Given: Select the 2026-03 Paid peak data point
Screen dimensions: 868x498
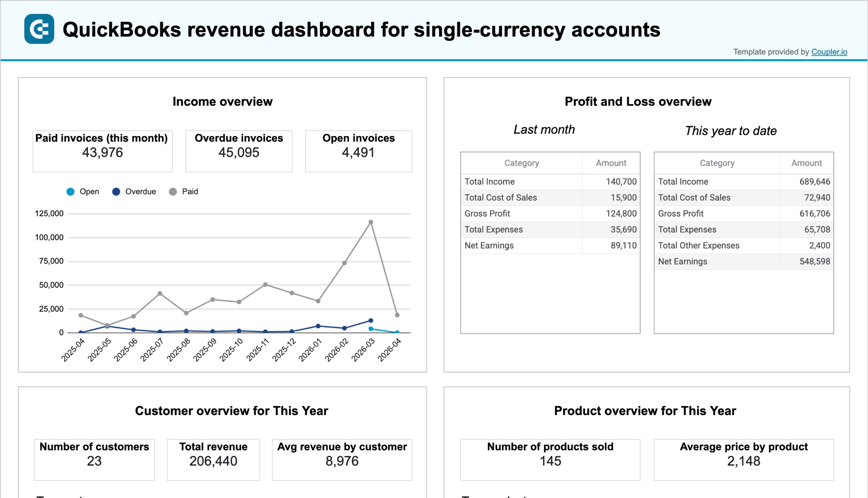Looking at the screenshot, I should click(x=371, y=222).
